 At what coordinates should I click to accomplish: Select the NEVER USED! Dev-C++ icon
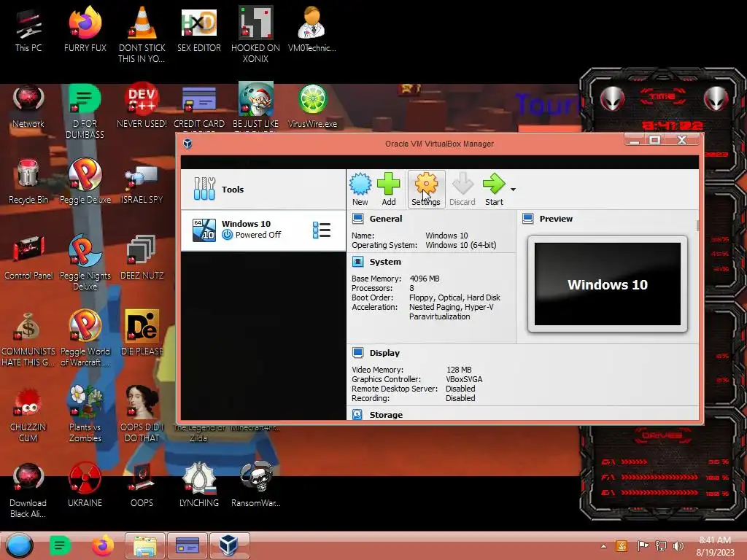tap(142, 106)
